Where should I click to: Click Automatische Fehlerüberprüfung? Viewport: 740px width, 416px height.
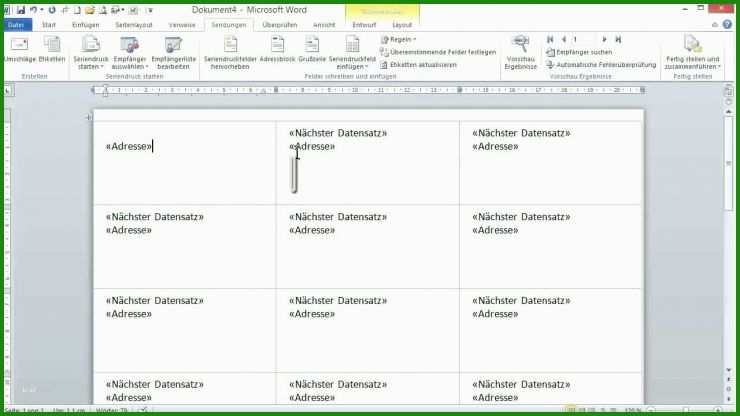(601, 65)
